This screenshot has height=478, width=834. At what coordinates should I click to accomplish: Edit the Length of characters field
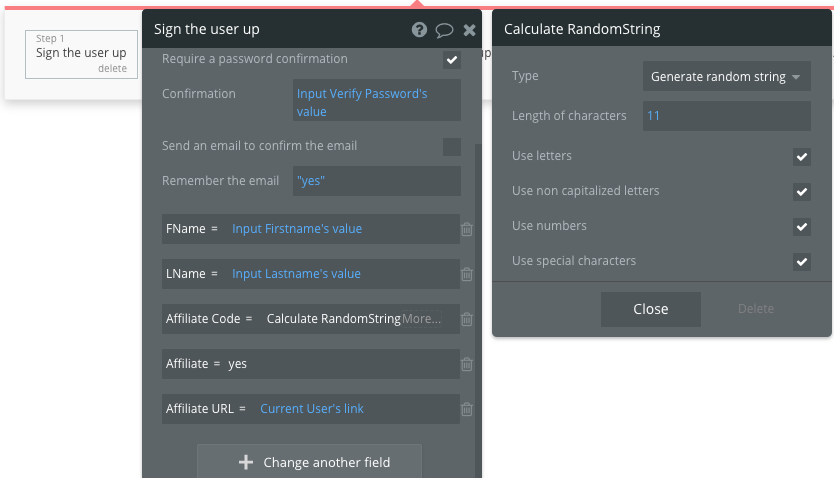coord(726,116)
